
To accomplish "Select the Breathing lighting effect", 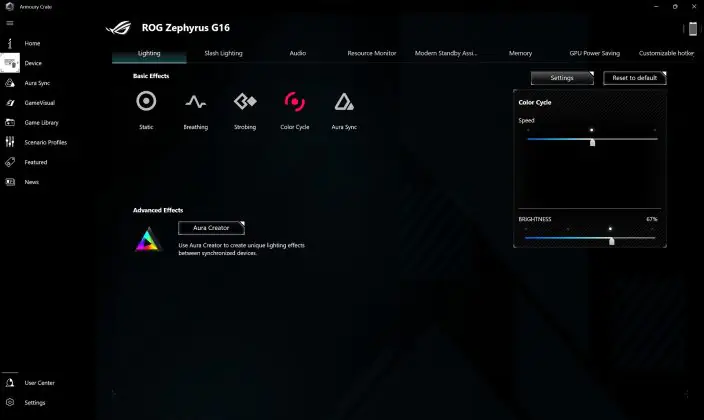I will (196, 102).
